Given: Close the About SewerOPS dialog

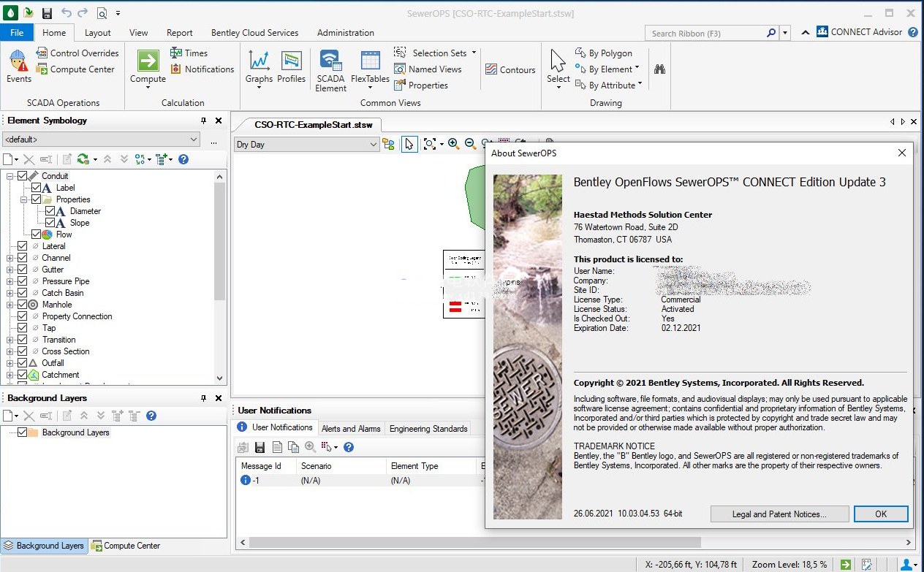Looking at the screenshot, I should 902,153.
